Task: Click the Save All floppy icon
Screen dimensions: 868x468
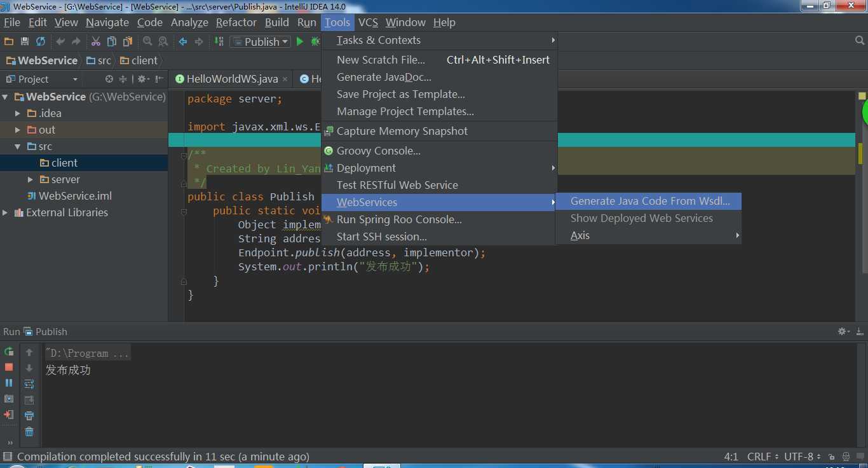Action: tap(25, 41)
